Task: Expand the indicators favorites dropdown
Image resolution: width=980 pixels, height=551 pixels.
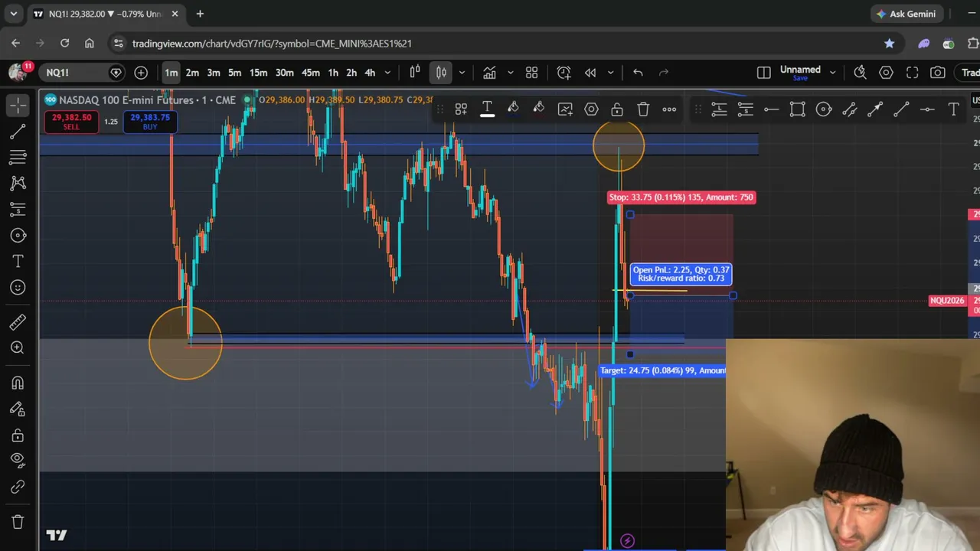Action: coord(510,73)
